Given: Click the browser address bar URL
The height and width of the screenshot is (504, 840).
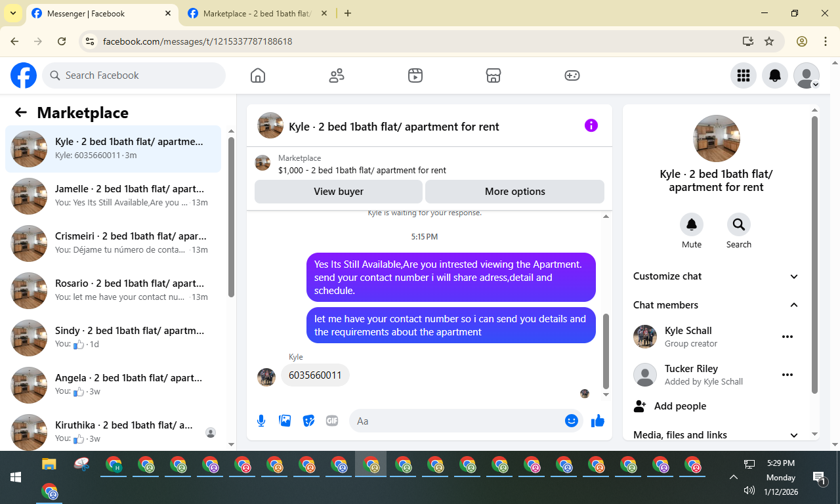Looking at the screenshot, I should [198, 41].
